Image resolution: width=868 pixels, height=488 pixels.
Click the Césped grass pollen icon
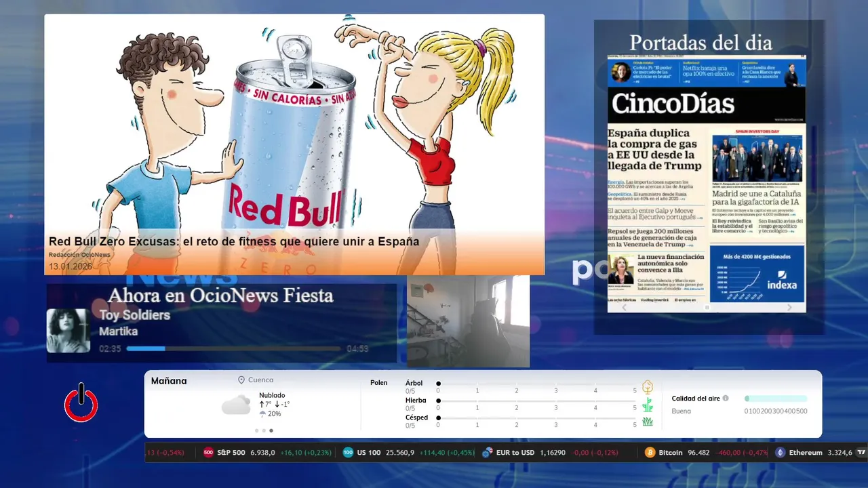(x=648, y=422)
